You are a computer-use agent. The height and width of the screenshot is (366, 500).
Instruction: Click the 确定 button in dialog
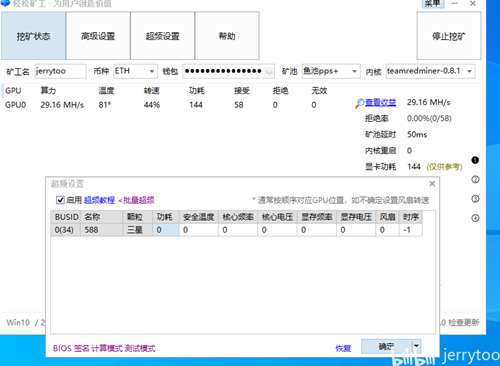coord(387,346)
